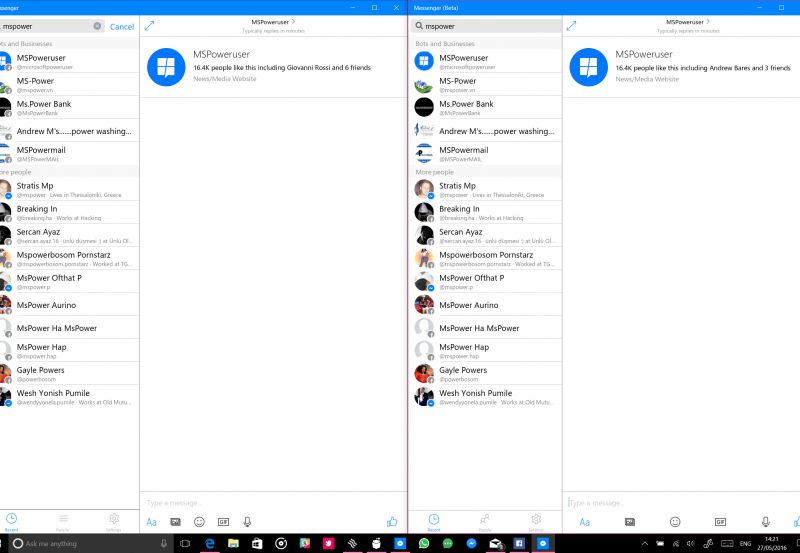This screenshot has width=800, height=553.
Task: Select MsPower Hap in the Messenger (Beta) list
Action: [x=485, y=350]
